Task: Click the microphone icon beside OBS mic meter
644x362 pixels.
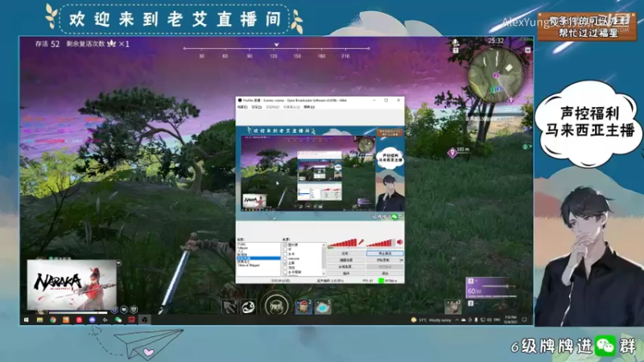Action: [x=361, y=242]
